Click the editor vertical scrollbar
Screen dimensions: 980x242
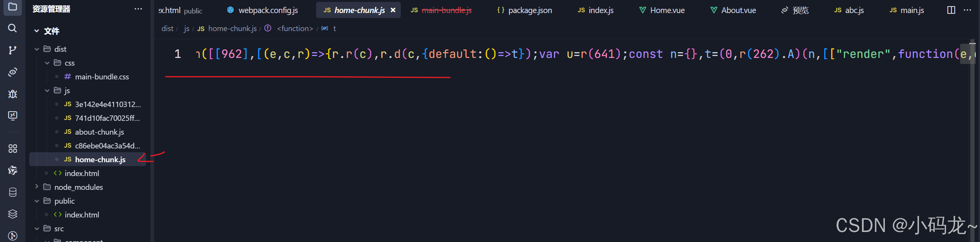[x=972, y=140]
